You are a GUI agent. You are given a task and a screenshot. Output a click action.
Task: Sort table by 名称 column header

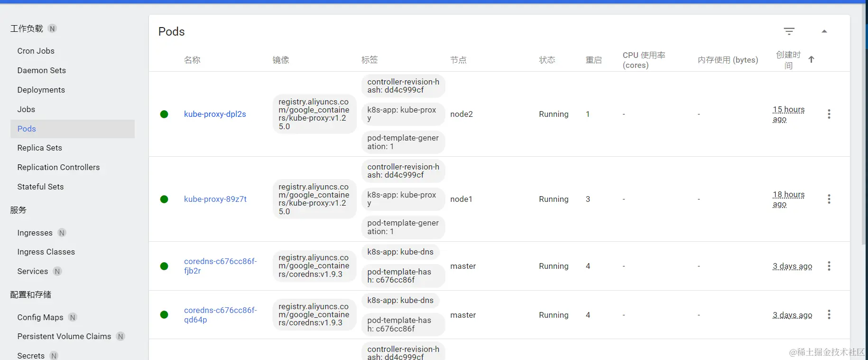click(x=192, y=60)
